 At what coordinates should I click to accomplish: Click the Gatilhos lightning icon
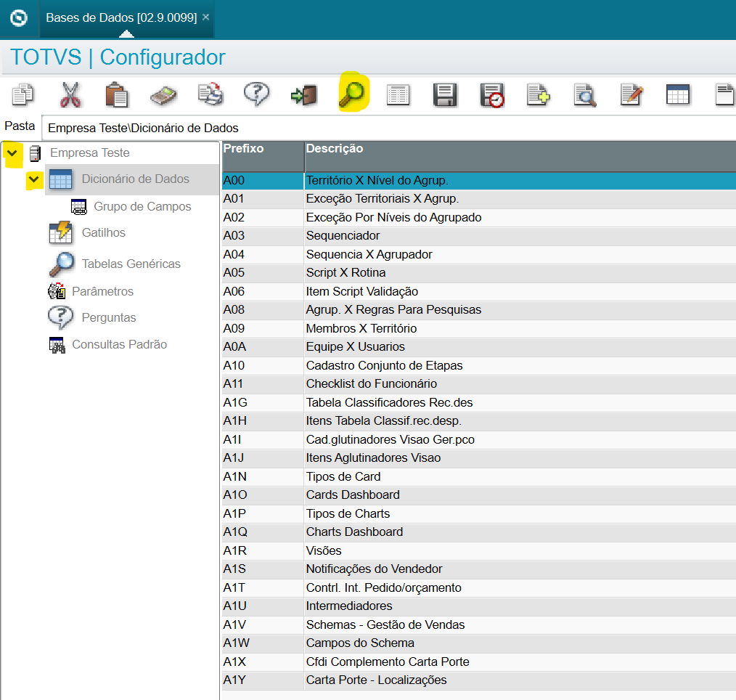(60, 233)
